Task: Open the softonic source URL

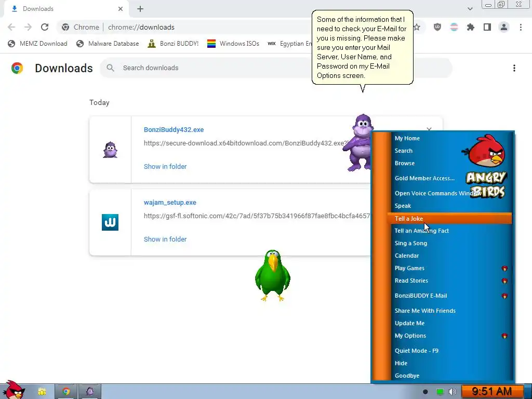Action: (x=257, y=216)
